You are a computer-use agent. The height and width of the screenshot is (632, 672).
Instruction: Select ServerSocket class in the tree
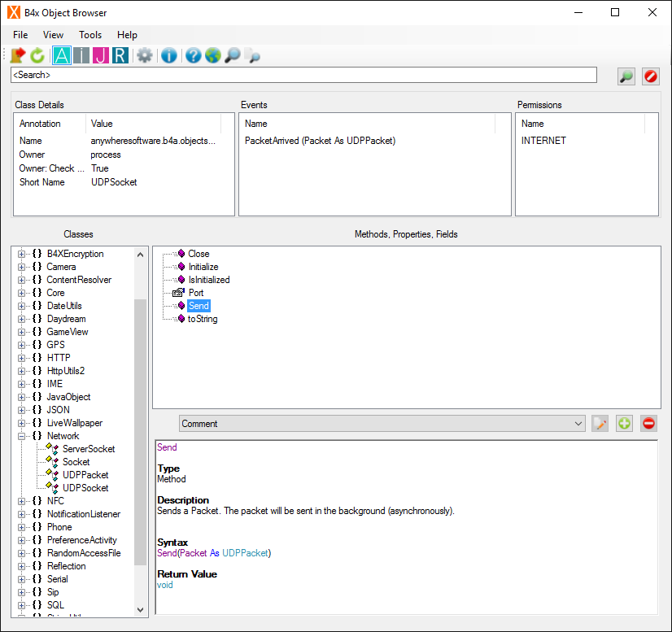[x=89, y=449]
